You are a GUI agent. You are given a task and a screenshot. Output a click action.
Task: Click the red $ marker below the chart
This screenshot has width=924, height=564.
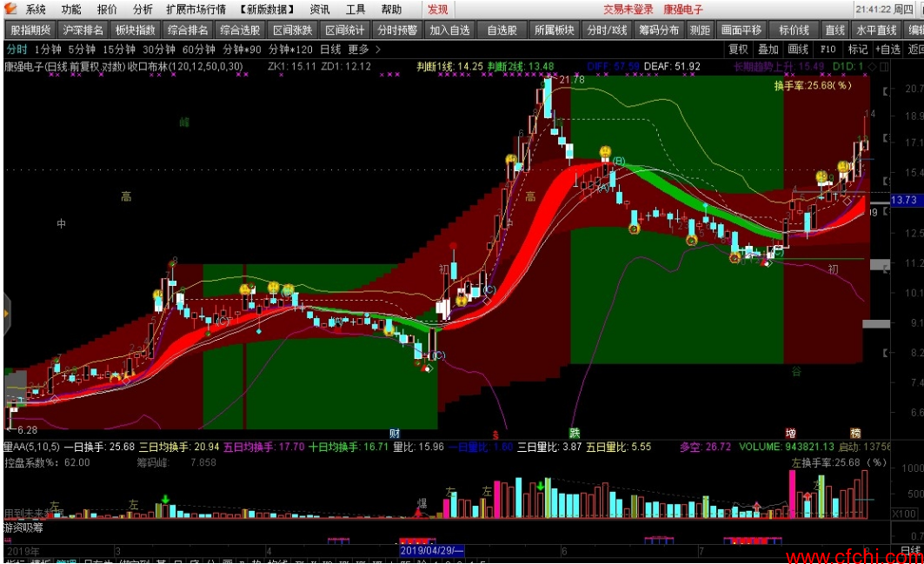[495, 435]
